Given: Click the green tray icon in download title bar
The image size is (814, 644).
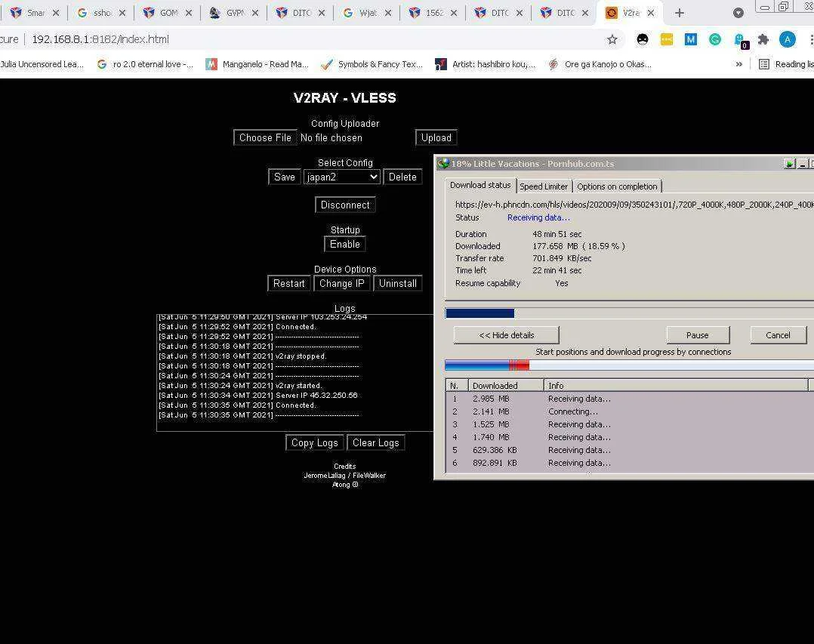Looking at the screenshot, I should [x=789, y=164].
